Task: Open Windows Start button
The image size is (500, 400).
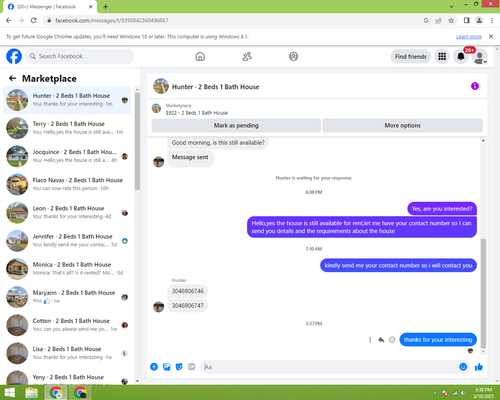Action: tap(9, 393)
